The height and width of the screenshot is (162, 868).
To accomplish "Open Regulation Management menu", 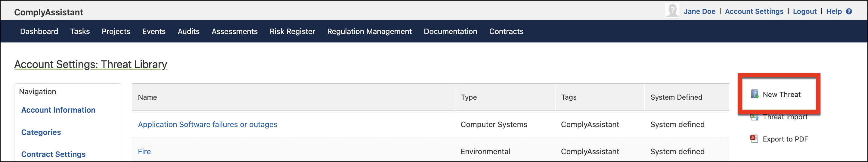I will (369, 31).
